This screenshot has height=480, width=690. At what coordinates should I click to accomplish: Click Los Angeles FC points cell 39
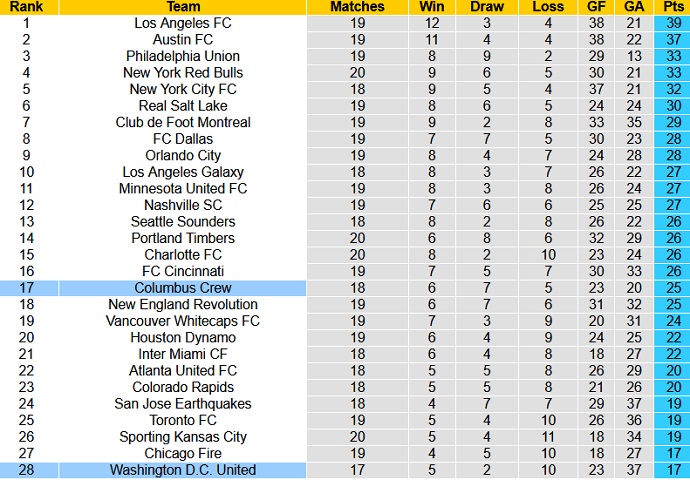[x=673, y=23]
